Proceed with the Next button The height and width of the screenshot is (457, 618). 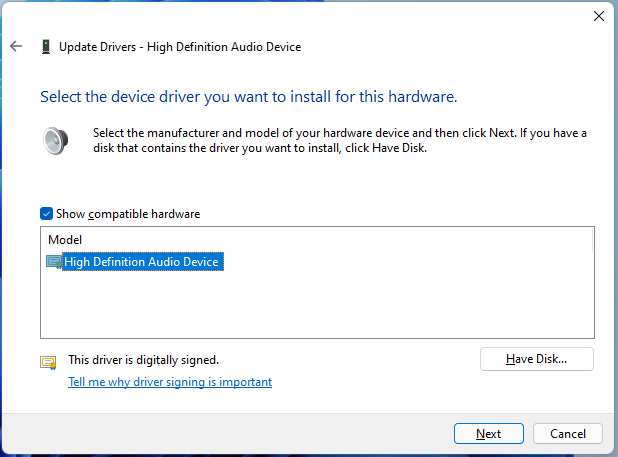(489, 434)
